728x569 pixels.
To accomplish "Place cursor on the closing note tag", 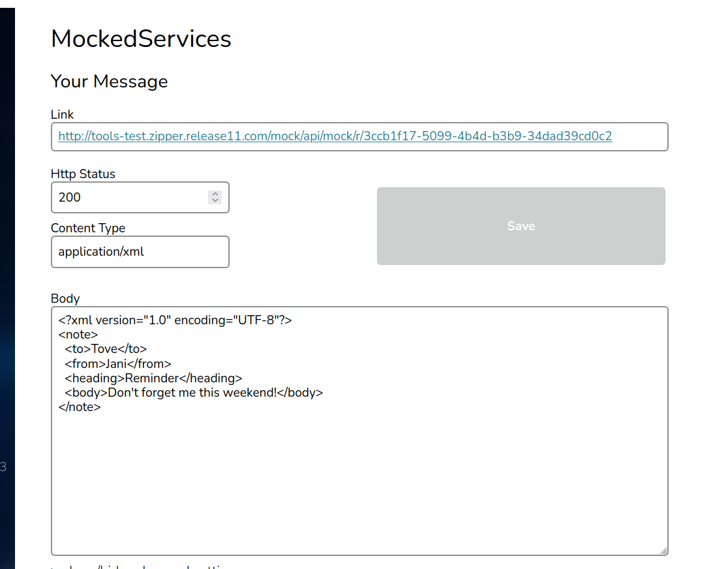I will [x=80, y=407].
